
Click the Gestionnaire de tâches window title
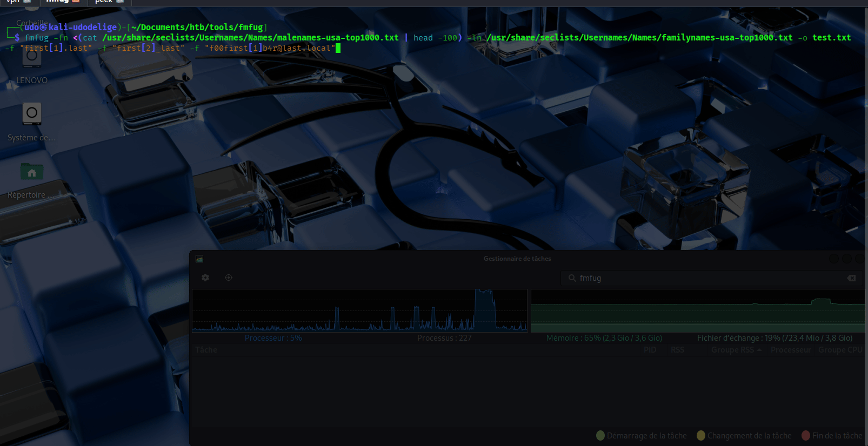(x=517, y=259)
